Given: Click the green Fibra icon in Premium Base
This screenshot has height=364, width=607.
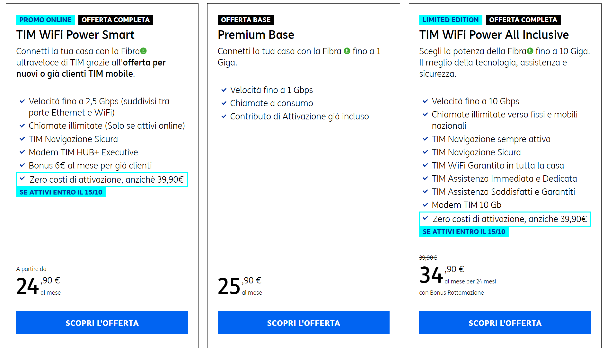Looking at the screenshot, I should (347, 51).
